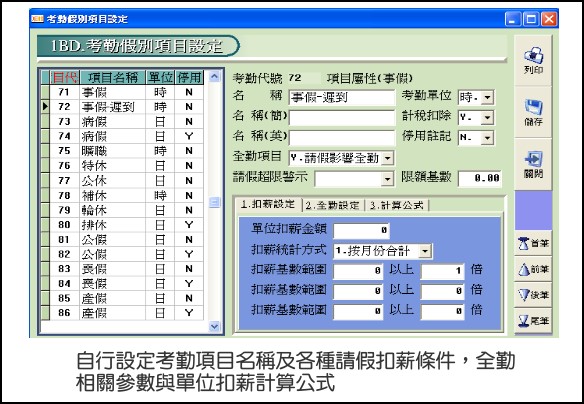Click the list scrollbar down arrow
This screenshot has width=584, height=404.
click(214, 327)
